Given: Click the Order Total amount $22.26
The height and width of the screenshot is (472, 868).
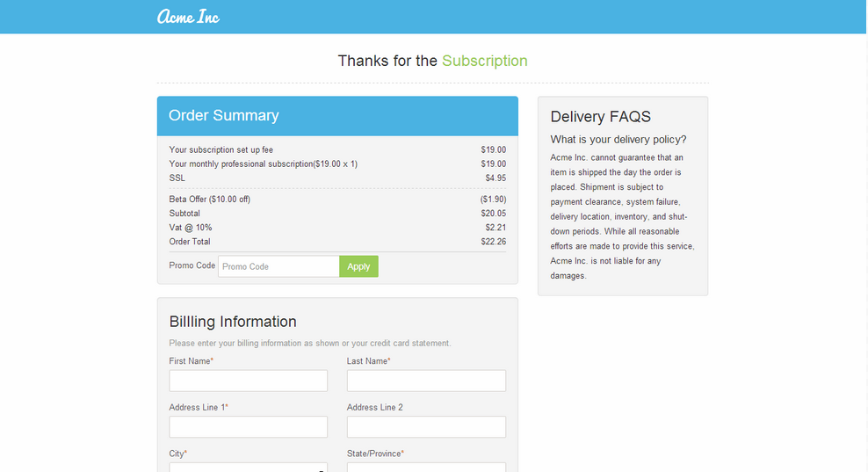Looking at the screenshot, I should click(493, 242).
